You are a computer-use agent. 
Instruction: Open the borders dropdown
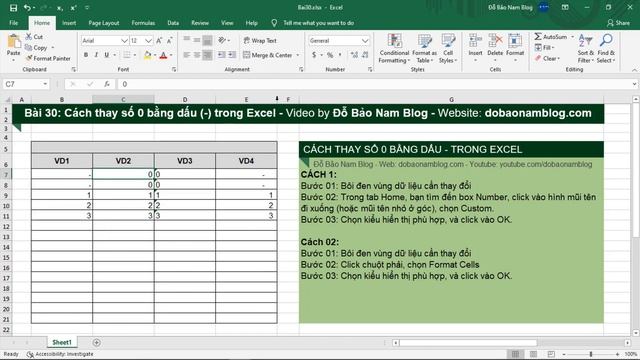click(134, 55)
